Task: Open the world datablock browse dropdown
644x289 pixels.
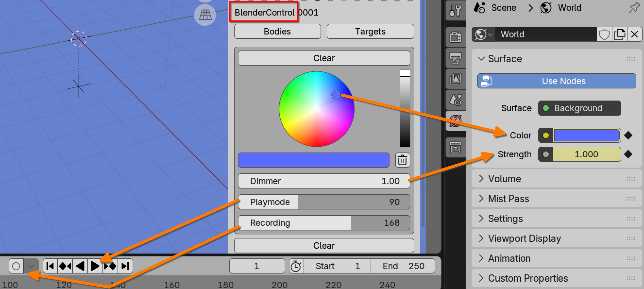Action: (x=483, y=34)
